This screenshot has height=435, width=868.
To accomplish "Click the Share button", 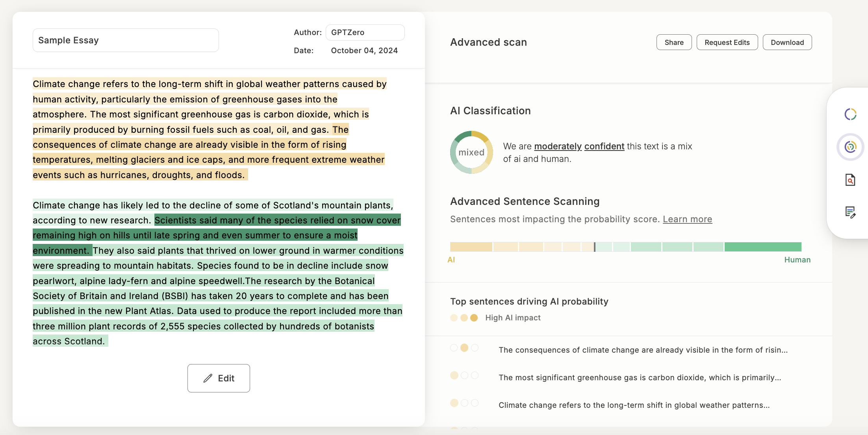I will [x=674, y=42].
